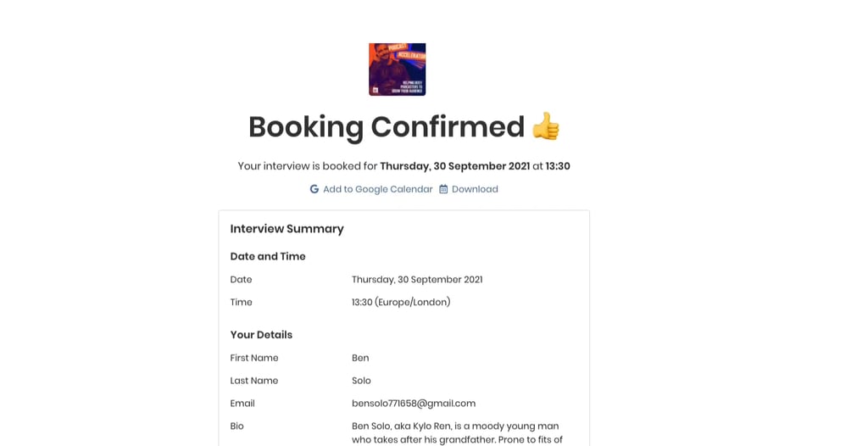Screen dimensions: 868x446
Task: Open the podcast cover image thumbnail
Action: tap(398, 70)
